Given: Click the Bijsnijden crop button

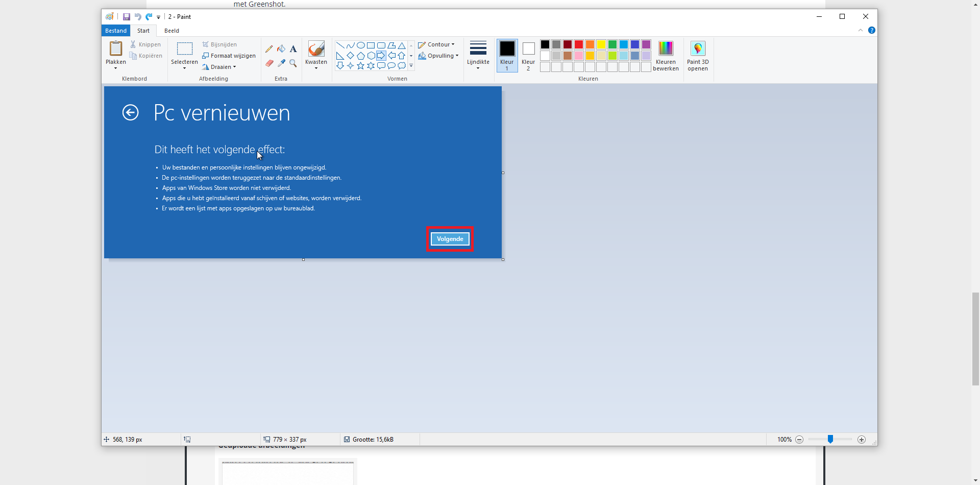Looking at the screenshot, I should (x=219, y=44).
